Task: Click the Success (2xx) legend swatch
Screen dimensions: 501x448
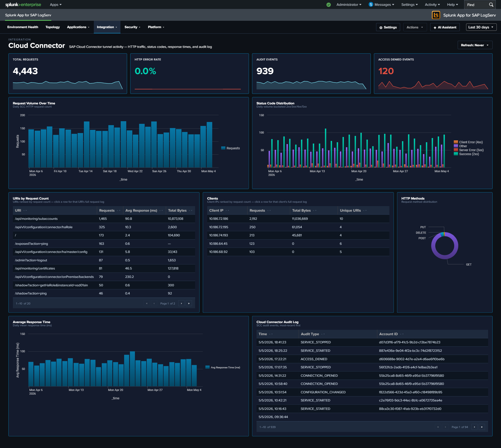Action: (456, 154)
